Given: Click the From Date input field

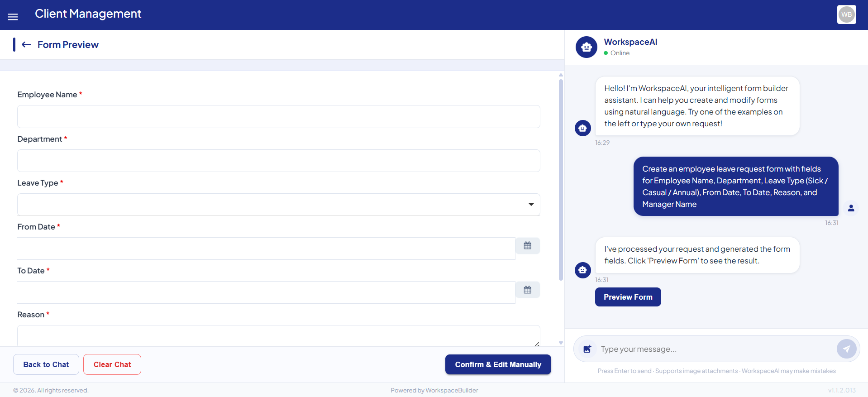Looking at the screenshot, I should [266, 249].
